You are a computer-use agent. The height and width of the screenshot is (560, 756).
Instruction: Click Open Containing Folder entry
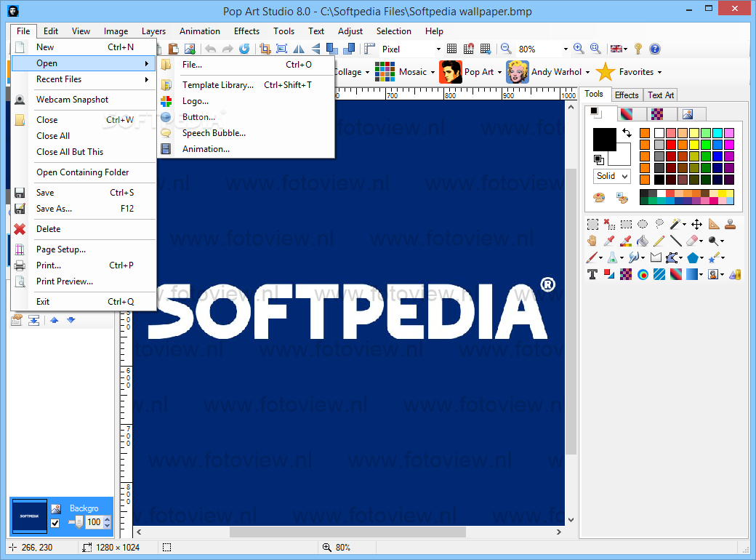(x=84, y=172)
